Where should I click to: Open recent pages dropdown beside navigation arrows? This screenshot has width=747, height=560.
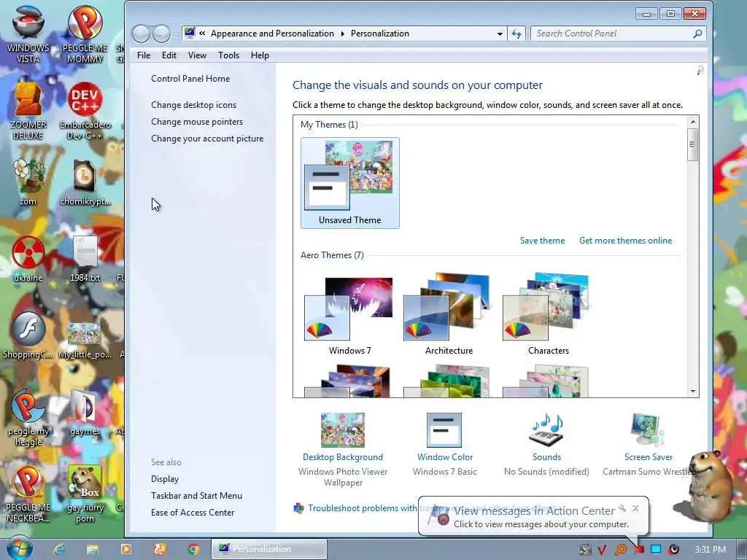point(176,34)
